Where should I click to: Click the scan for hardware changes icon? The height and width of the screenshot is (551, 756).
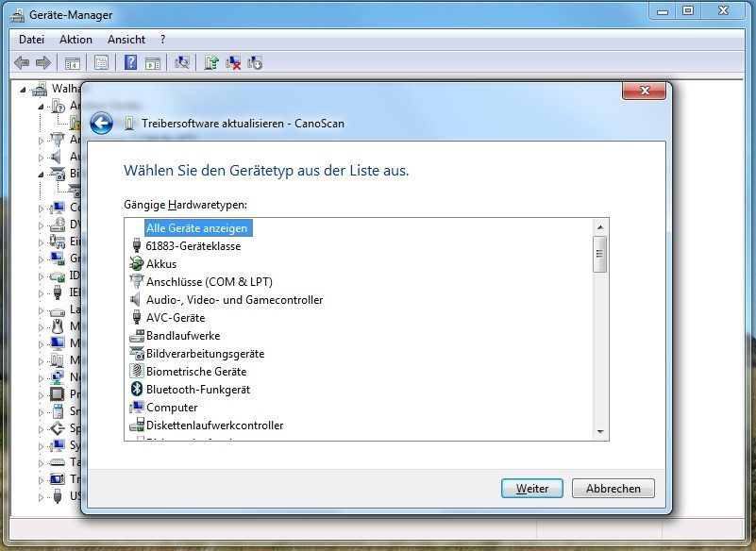tap(182, 62)
